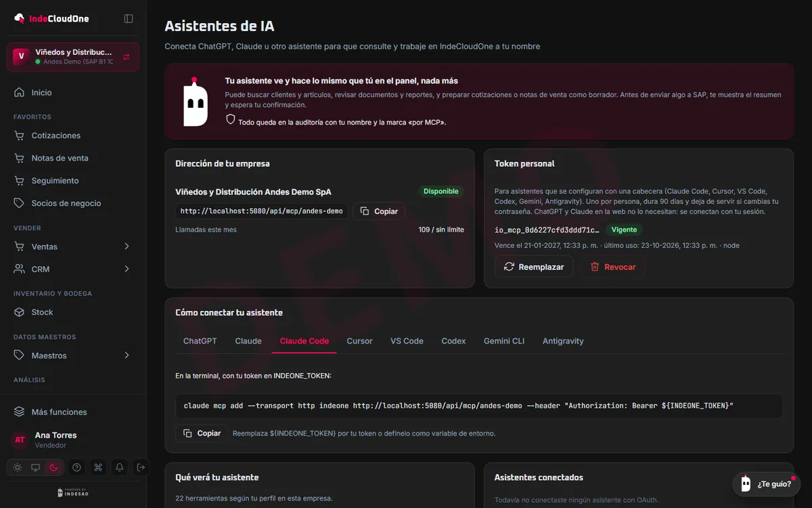Collapse the sidebar with the panel icon
This screenshot has height=508, width=812.
(129, 18)
